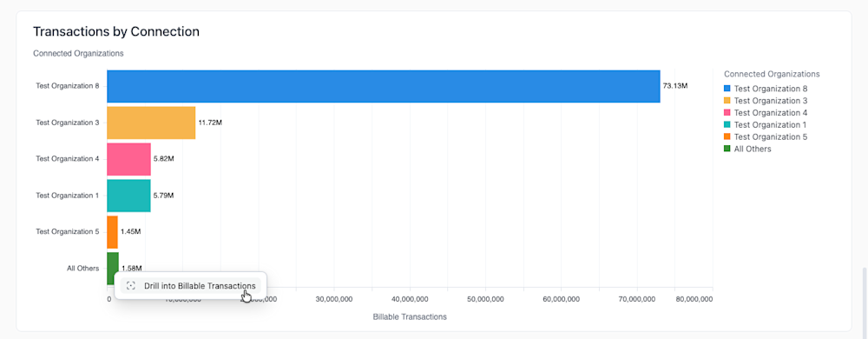Click the 70,000,000 axis tick label
Viewport: 868px width, 339px height.
[x=636, y=299]
